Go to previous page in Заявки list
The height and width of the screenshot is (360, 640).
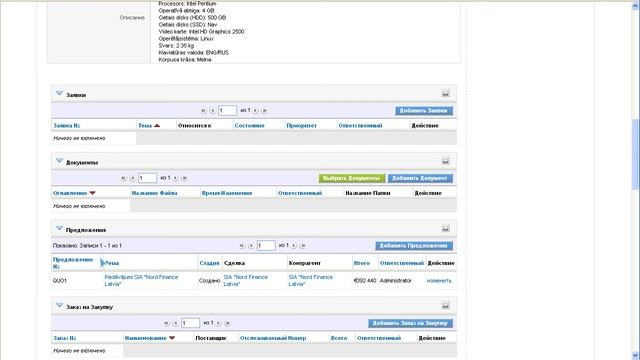coord(212,111)
